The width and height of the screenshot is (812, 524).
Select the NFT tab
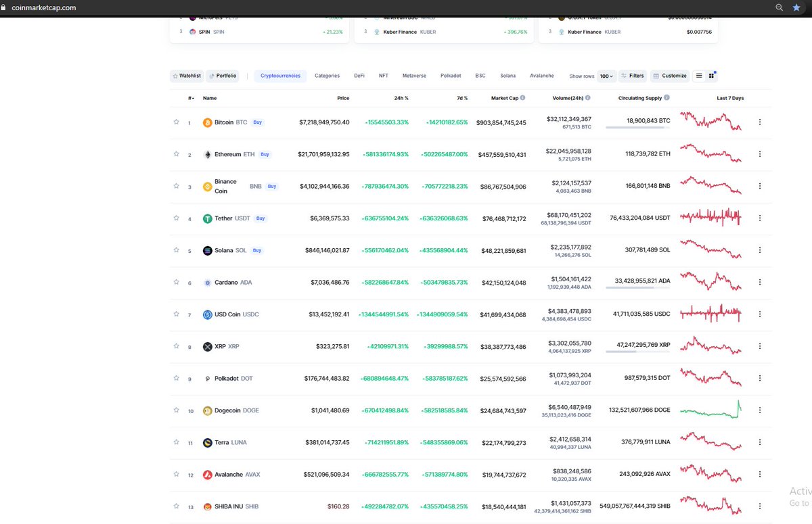[x=384, y=76]
